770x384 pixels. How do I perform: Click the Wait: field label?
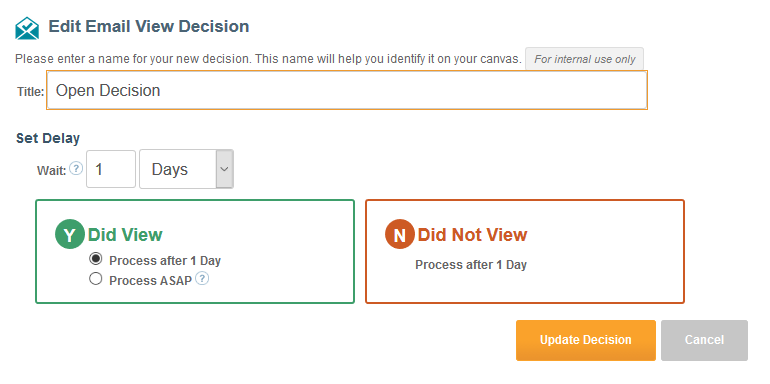pos(52,171)
